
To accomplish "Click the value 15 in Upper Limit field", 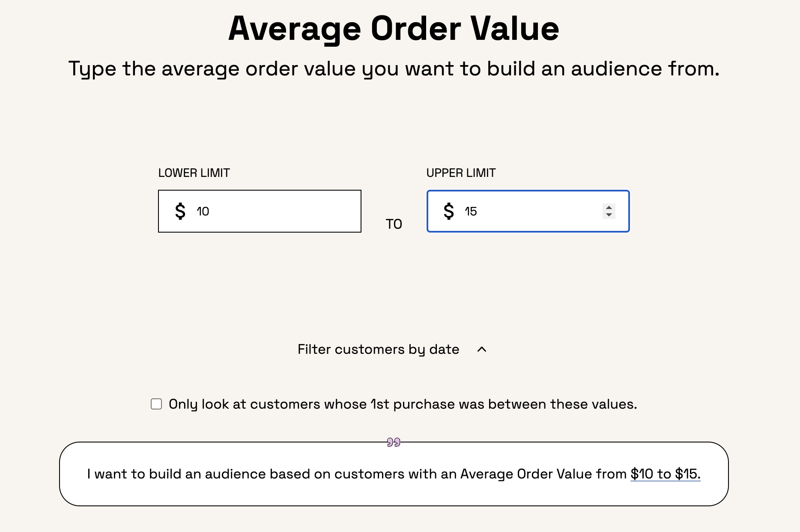I will [471, 211].
